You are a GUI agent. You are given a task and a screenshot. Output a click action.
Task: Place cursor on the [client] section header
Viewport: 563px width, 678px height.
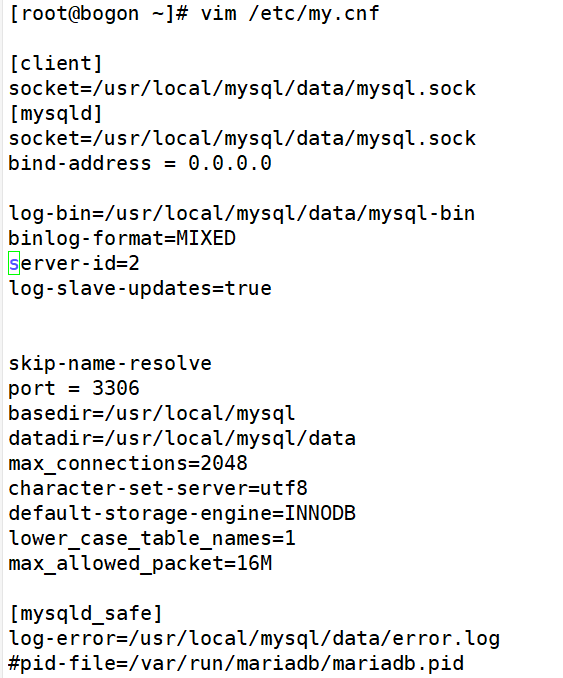(x=56, y=64)
